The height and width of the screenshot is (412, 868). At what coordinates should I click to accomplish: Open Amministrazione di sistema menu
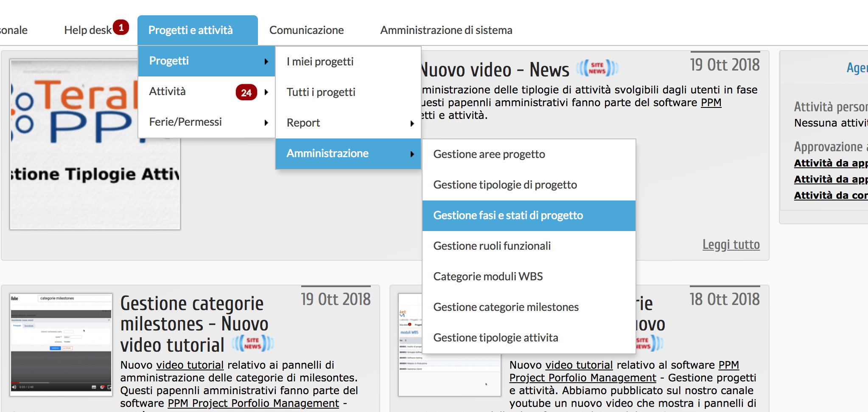tap(446, 30)
